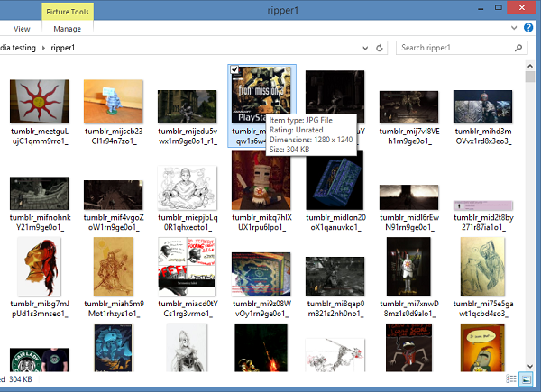Select thumbnail tumblr_mi8qap0
The image size is (541, 392).
335,276
